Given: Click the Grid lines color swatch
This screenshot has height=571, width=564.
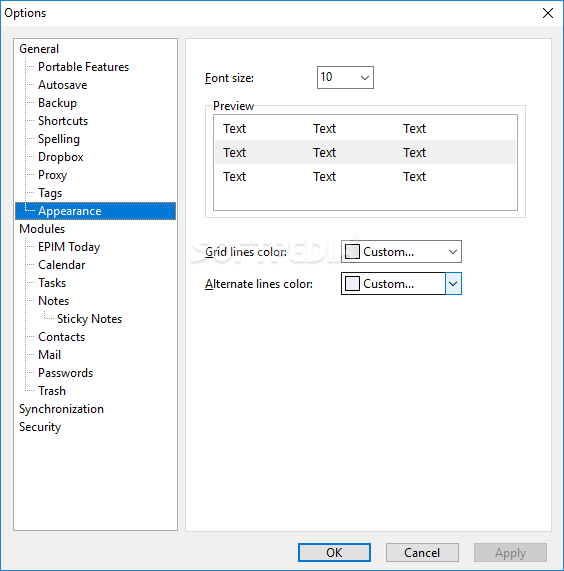Looking at the screenshot, I should pyautogui.click(x=352, y=252).
